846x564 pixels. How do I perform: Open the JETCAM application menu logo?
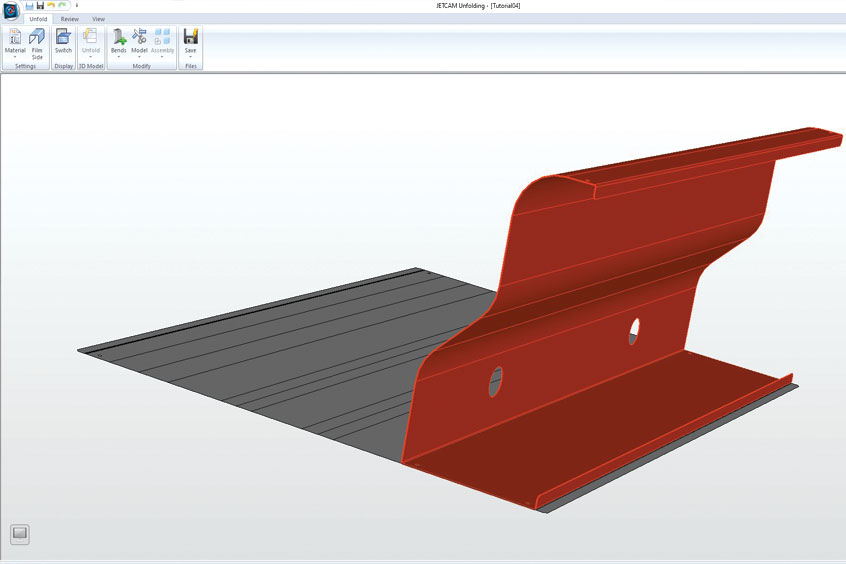11,9
